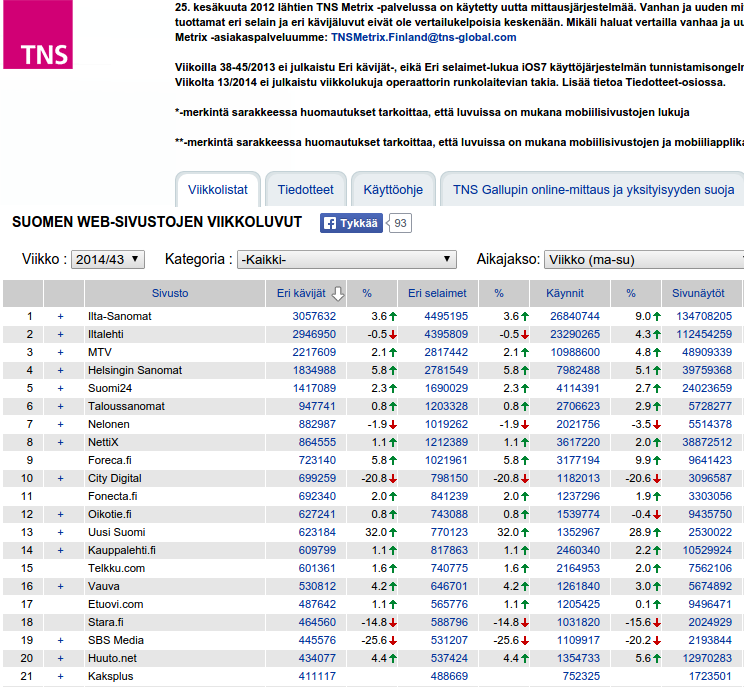This screenshot has width=744, height=687.
Task: Click MTV visitors value 2217609
Action: click(x=314, y=353)
